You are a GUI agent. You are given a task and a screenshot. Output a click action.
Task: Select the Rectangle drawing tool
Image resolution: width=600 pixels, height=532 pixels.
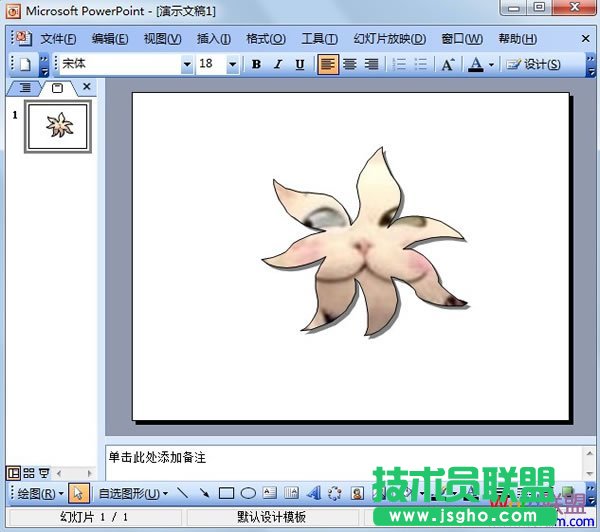coord(226,493)
